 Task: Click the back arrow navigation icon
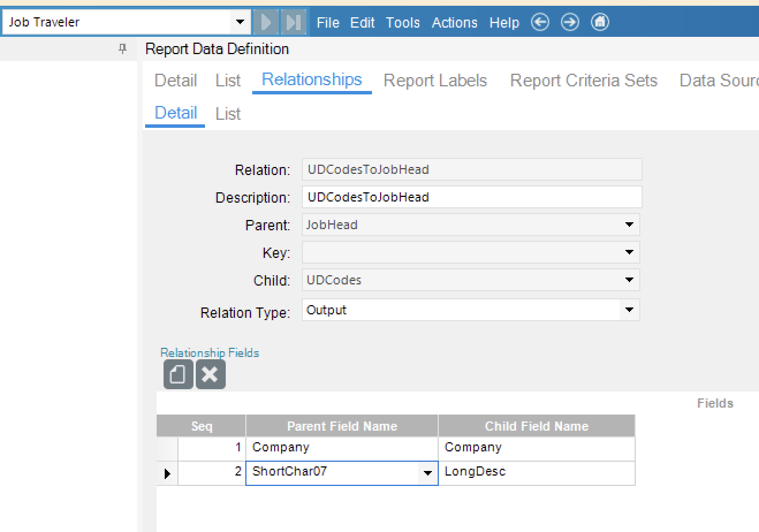(x=540, y=22)
